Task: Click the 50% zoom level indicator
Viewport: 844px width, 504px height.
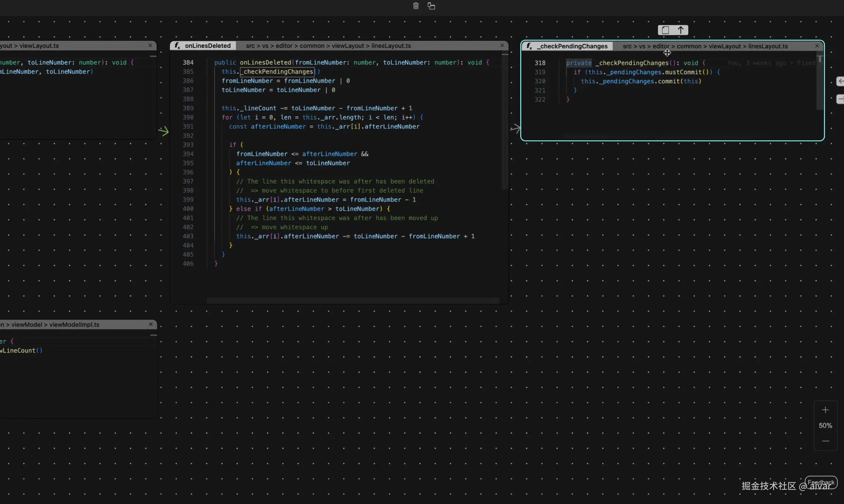Action: (x=825, y=425)
